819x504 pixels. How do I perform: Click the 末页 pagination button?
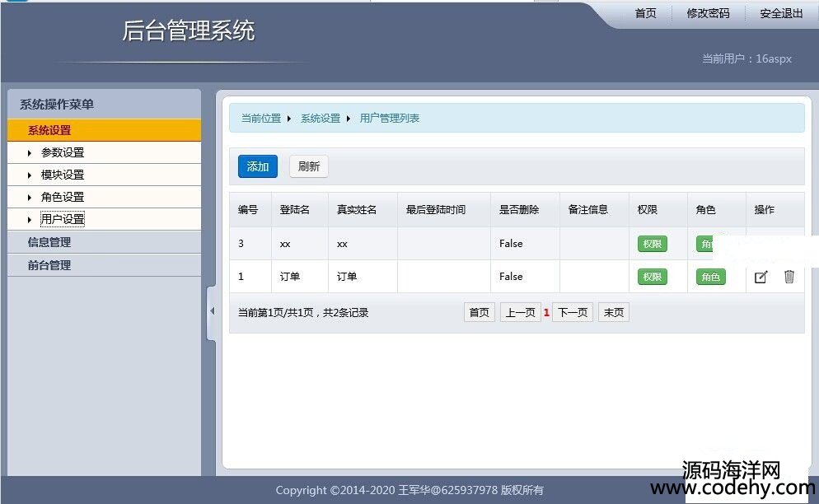[614, 312]
